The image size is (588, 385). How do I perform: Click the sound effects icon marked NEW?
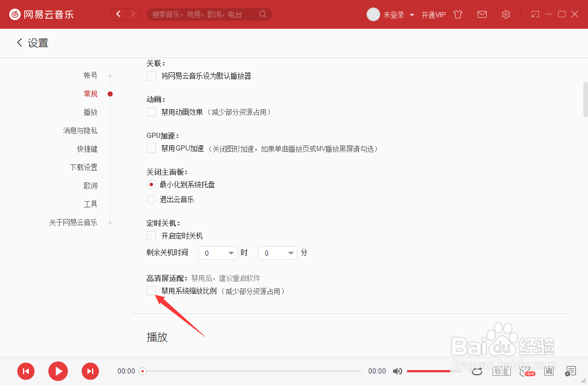[x=525, y=372]
